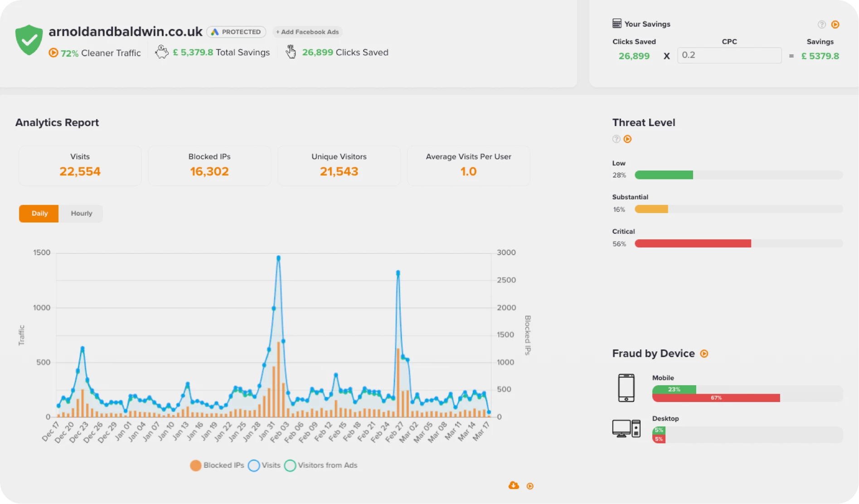This screenshot has width=859, height=504.
Task: Play the Cleaner Traffic orange video icon
Action: tap(53, 53)
